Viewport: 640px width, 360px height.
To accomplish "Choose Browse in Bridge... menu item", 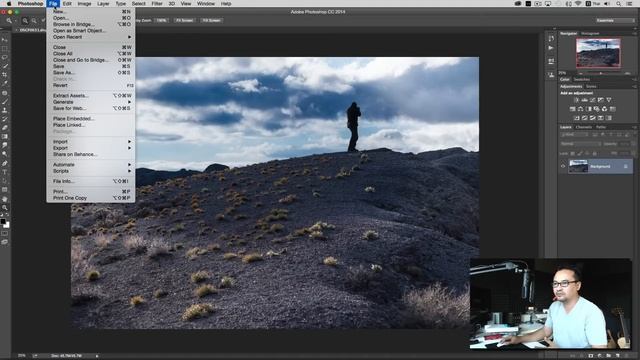I will pyautogui.click(x=91, y=24).
